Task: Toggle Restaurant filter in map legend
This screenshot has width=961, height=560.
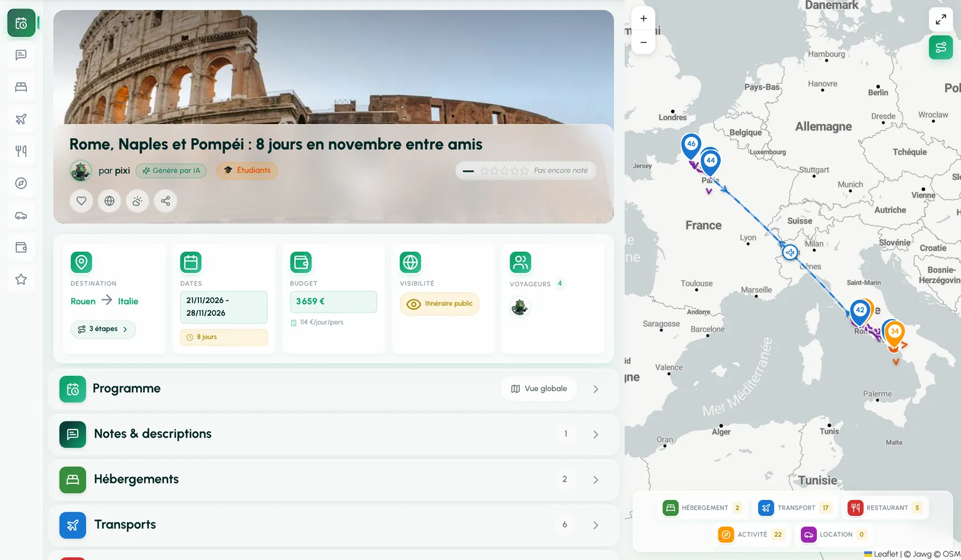Action: (885, 507)
